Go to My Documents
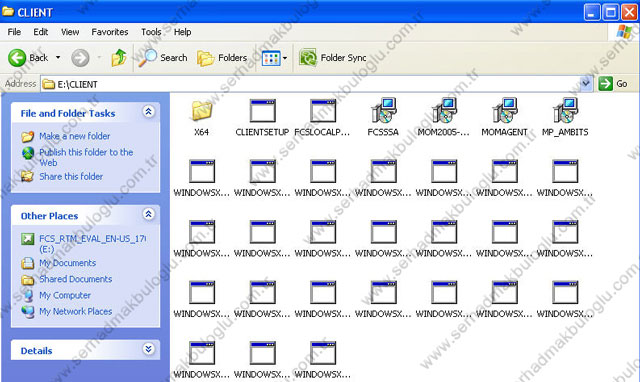This screenshot has width=640, height=382. tap(67, 263)
